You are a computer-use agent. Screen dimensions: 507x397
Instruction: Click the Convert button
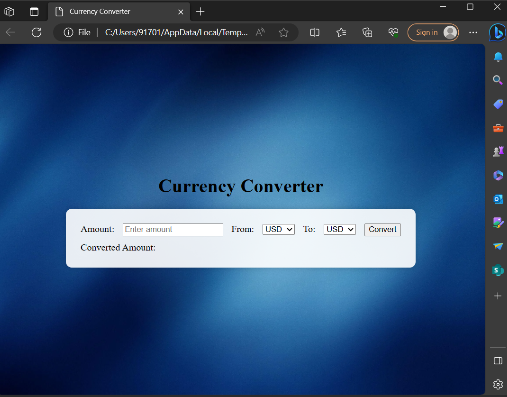pos(382,229)
